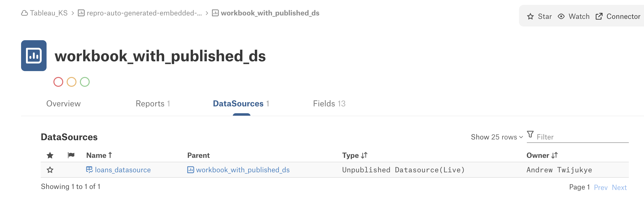The width and height of the screenshot is (644, 200).
Task: Open the Show 25 rows dropdown
Action: pyautogui.click(x=497, y=137)
